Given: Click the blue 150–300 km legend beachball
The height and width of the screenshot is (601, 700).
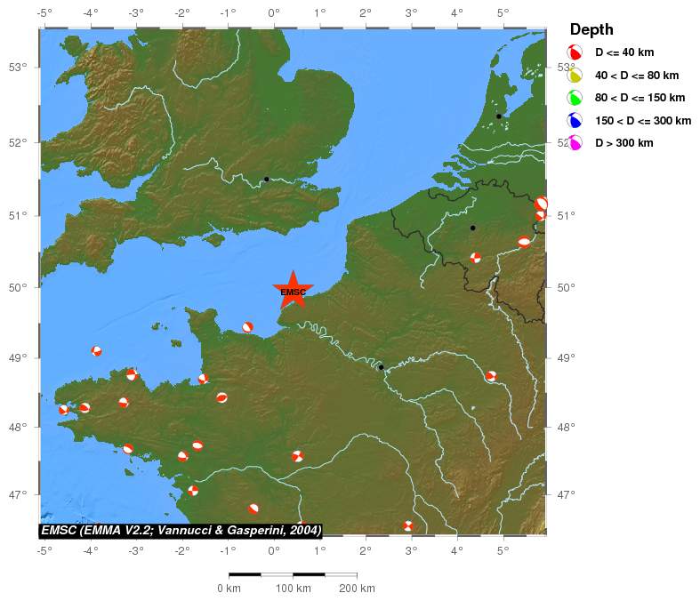Looking at the screenshot, I should click(x=575, y=121).
